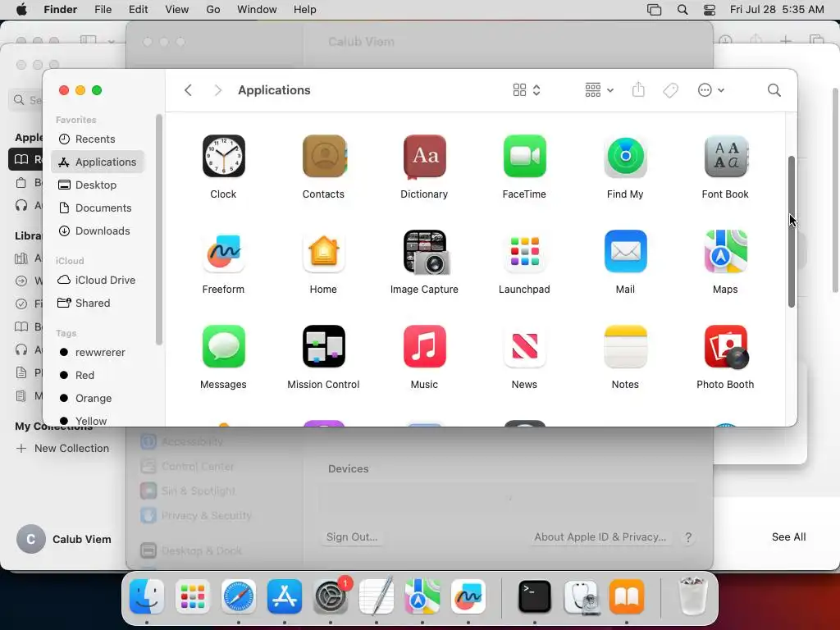Click About Apple ID & Privacy button
This screenshot has height=630, width=840.
(600, 536)
